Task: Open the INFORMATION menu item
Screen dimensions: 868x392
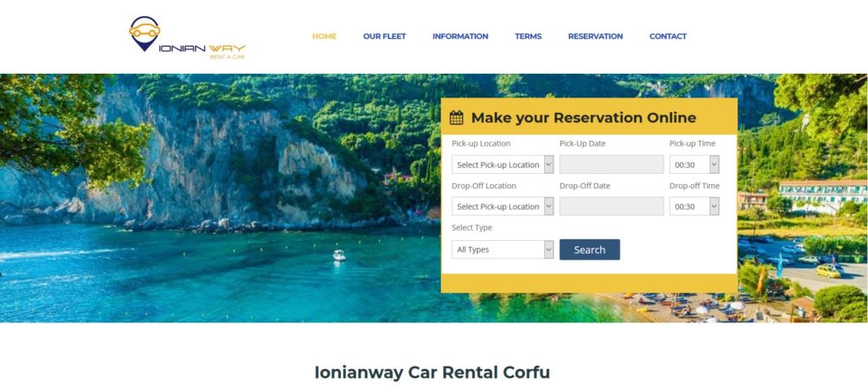Action: point(460,36)
